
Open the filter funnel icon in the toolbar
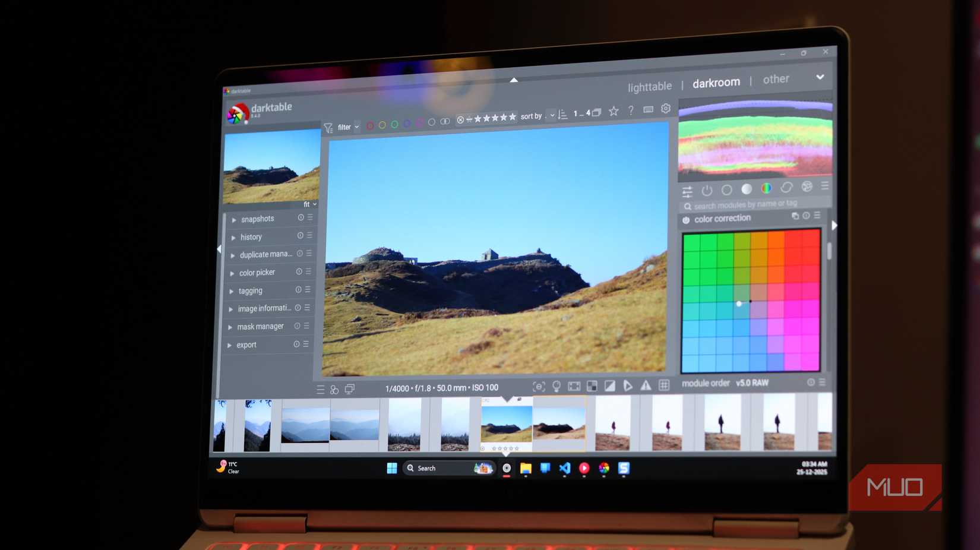pos(328,127)
